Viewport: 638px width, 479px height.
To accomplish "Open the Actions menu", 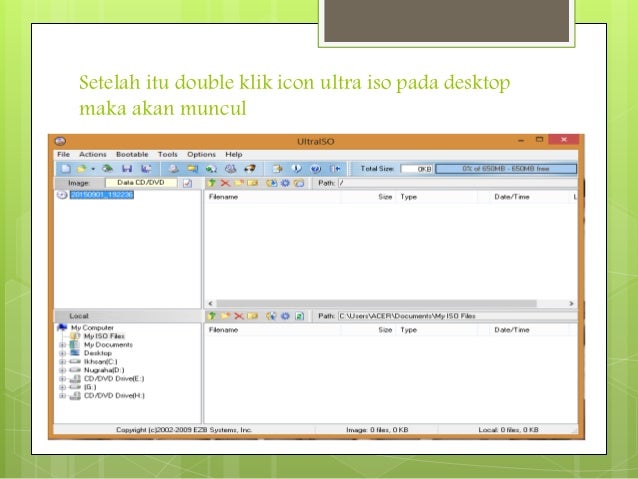I will [x=93, y=155].
